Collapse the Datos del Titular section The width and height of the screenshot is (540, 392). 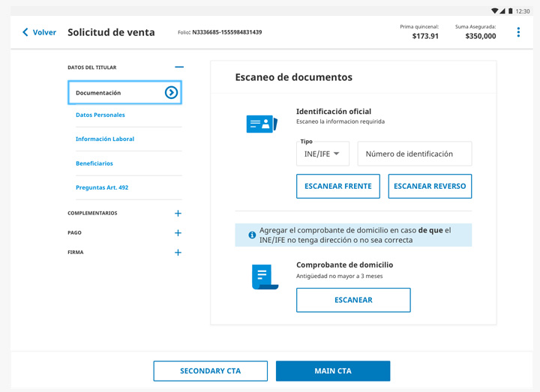coord(178,67)
